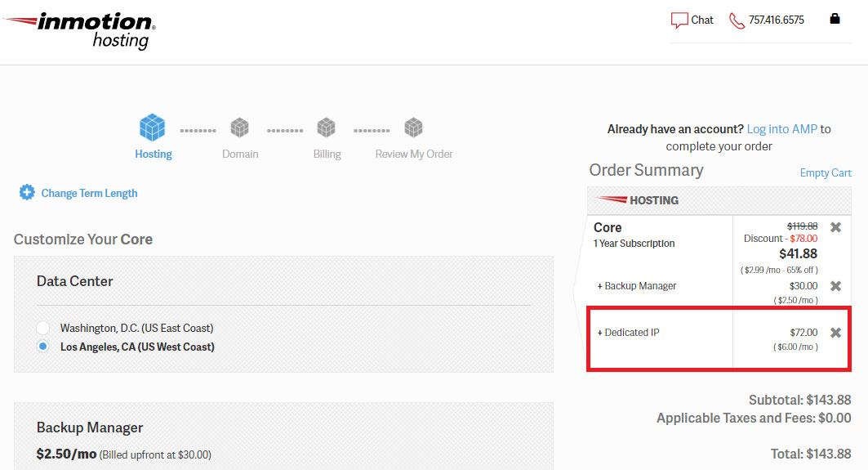
Task: Click the blue Hosting cube icon
Action: click(152, 127)
